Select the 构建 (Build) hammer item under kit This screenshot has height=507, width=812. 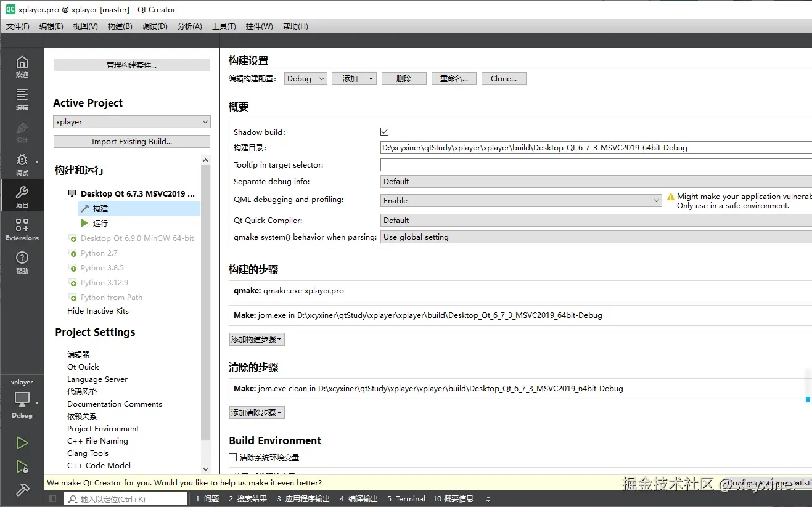tap(139, 208)
